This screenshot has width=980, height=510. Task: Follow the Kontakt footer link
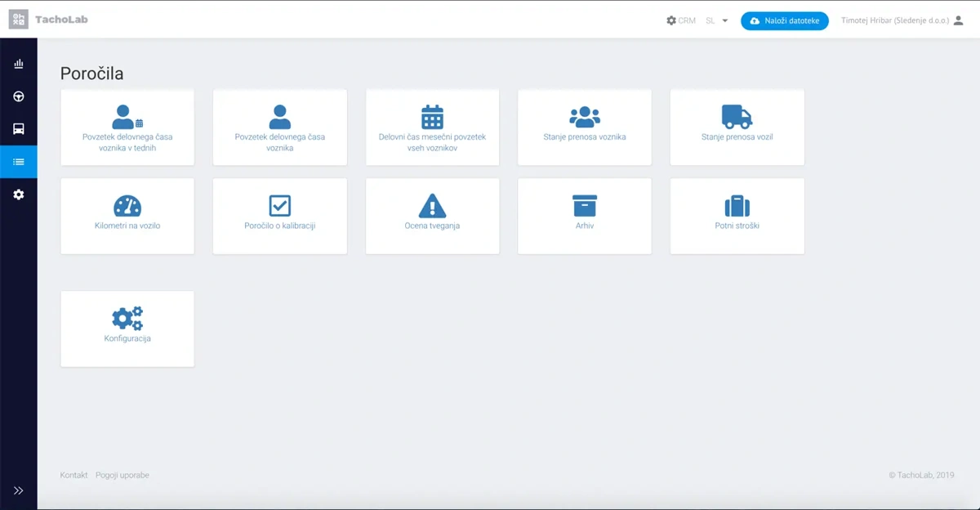click(x=73, y=475)
